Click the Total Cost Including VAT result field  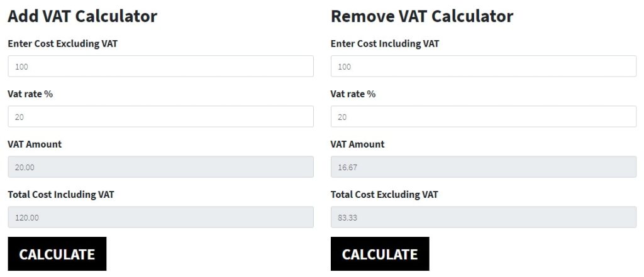point(160,217)
